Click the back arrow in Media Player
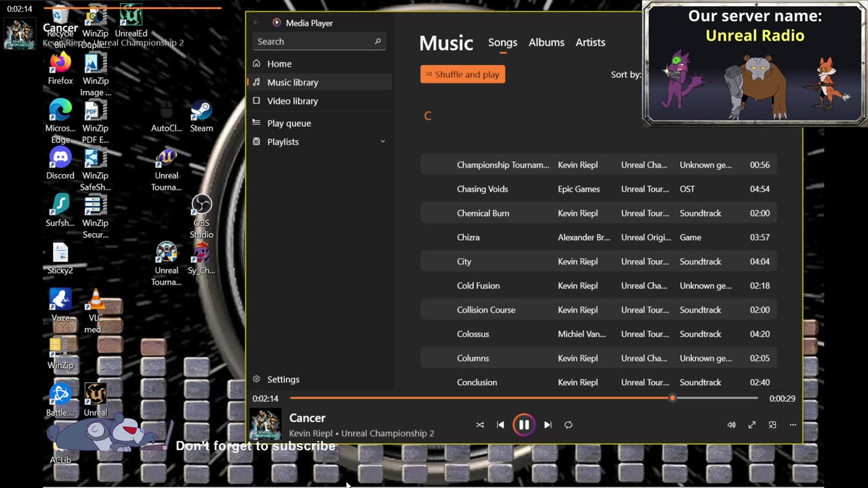The width and height of the screenshot is (868, 488). (x=256, y=22)
